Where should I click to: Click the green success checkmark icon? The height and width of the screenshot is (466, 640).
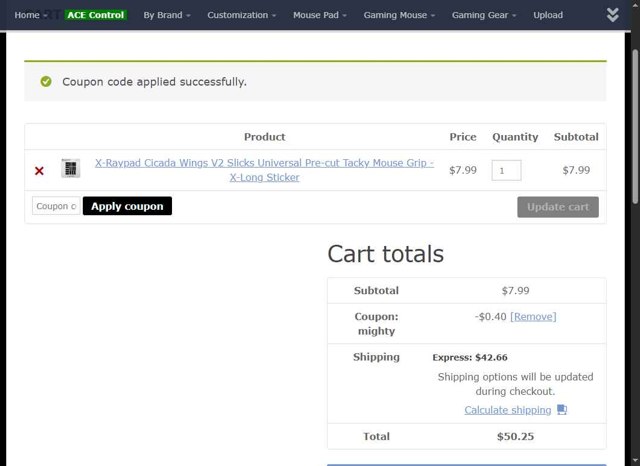pos(46,82)
